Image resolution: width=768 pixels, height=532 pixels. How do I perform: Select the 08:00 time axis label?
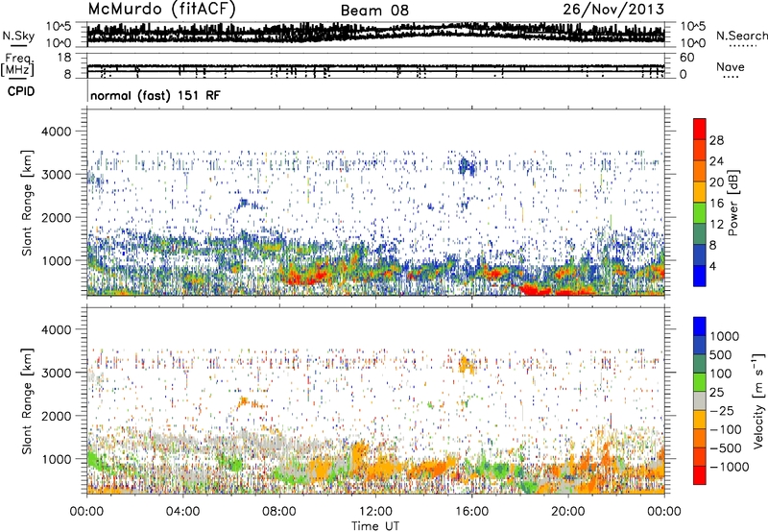pyautogui.click(x=279, y=512)
